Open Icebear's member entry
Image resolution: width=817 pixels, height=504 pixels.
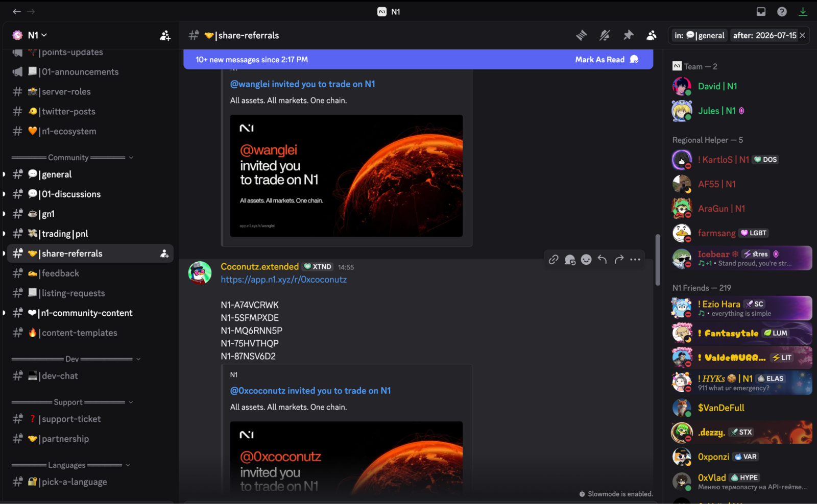coord(741,258)
